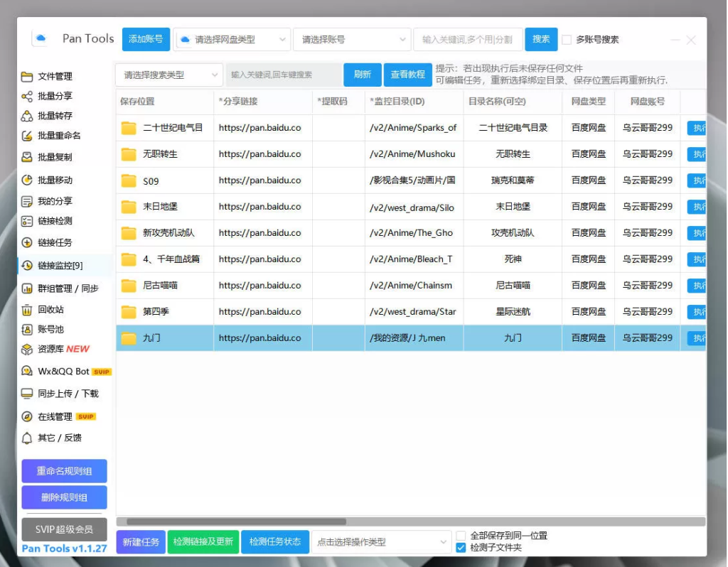The height and width of the screenshot is (567, 728).
Task: Click the 其它 / 反馈 bell icon
Action: 27,438
